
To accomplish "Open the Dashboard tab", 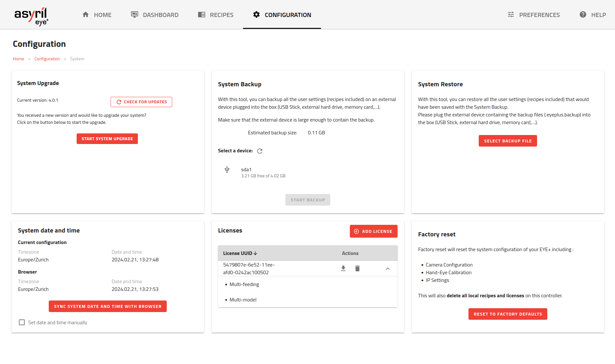I will 155,15.
